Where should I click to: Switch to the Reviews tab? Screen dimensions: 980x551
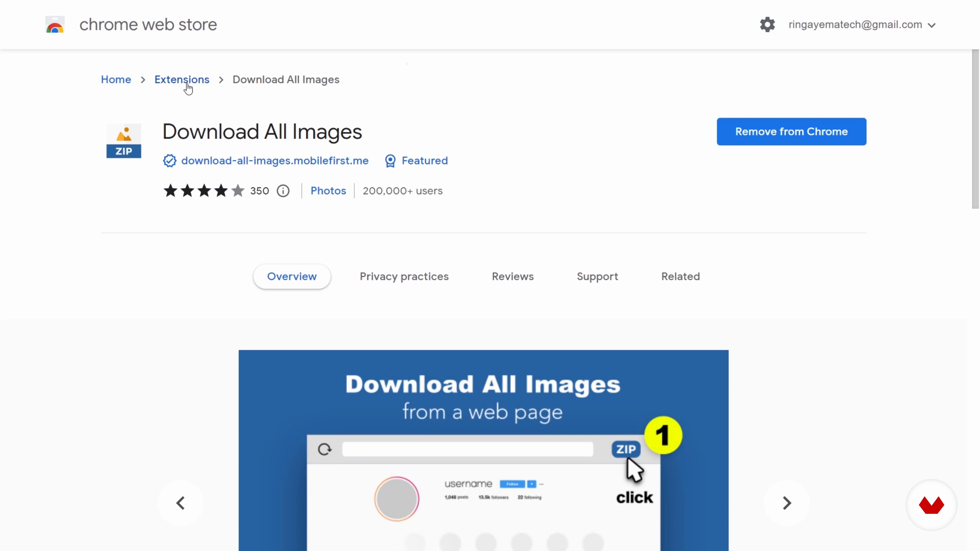pyautogui.click(x=512, y=277)
